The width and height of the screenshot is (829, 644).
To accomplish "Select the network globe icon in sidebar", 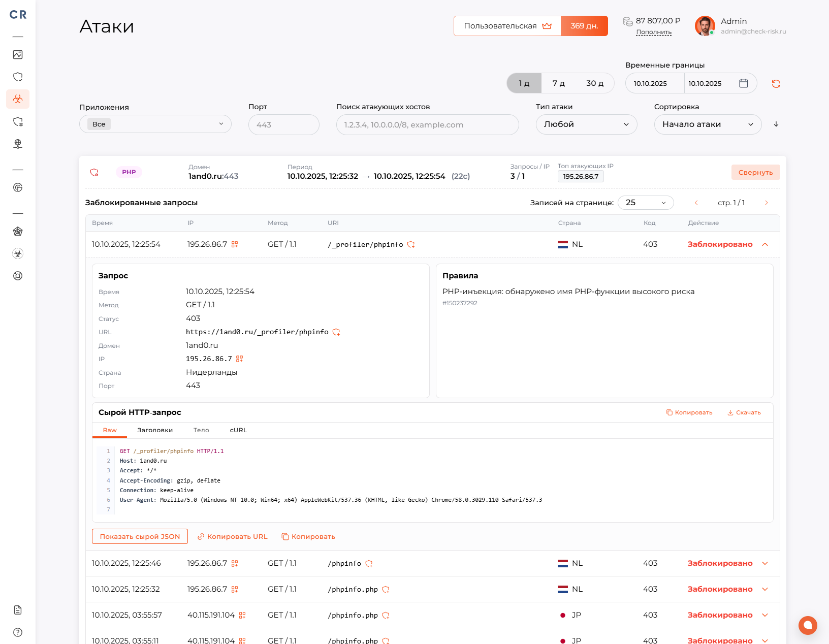I will click(x=18, y=144).
